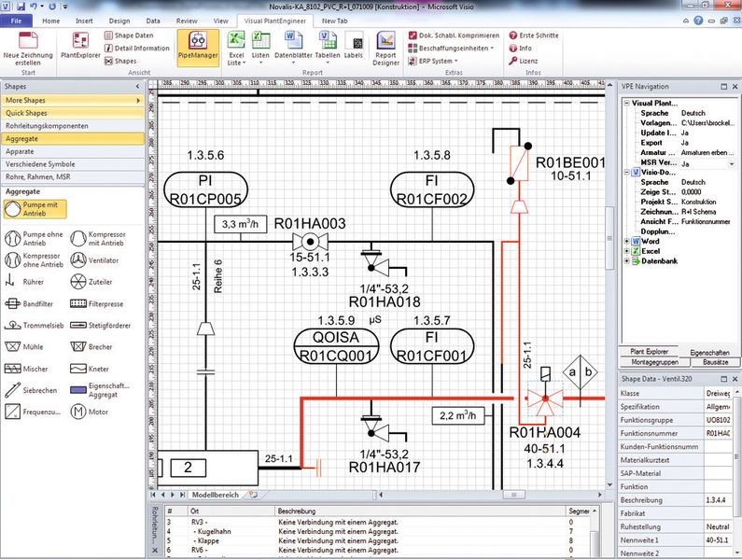Select the Motor shape
The width and height of the screenshot is (742, 560).
pos(89,412)
